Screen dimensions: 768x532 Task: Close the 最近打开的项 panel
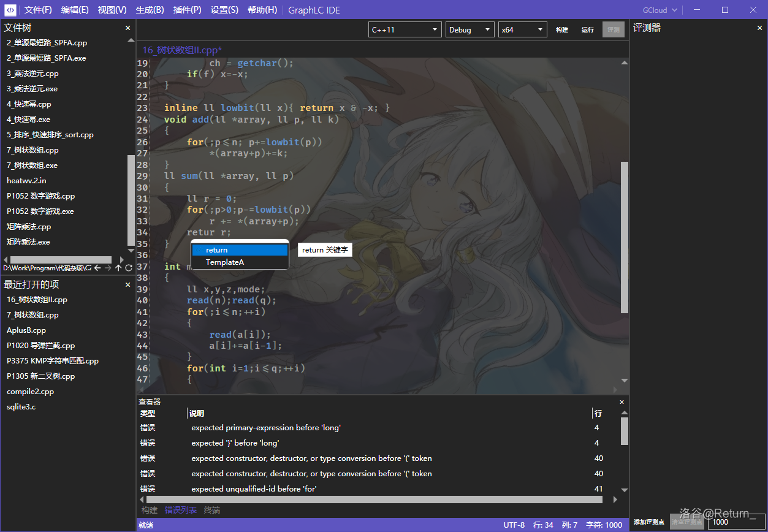click(x=128, y=285)
